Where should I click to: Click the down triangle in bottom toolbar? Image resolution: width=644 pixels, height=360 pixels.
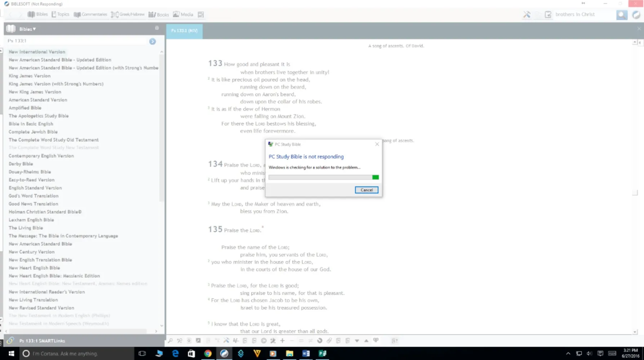357,341
